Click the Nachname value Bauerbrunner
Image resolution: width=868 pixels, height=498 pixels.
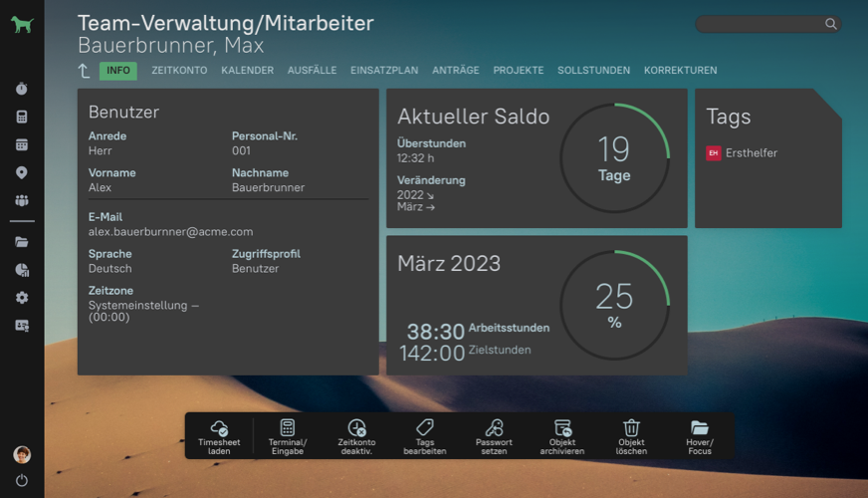point(268,187)
